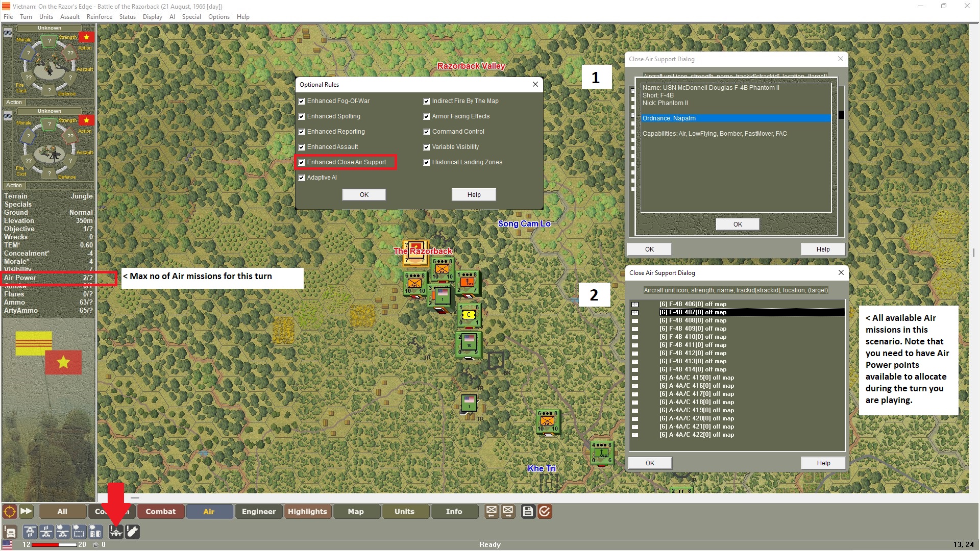Viewport: 980px width, 551px height.
Task: Click the crosshair target icon
Action: 10,511
